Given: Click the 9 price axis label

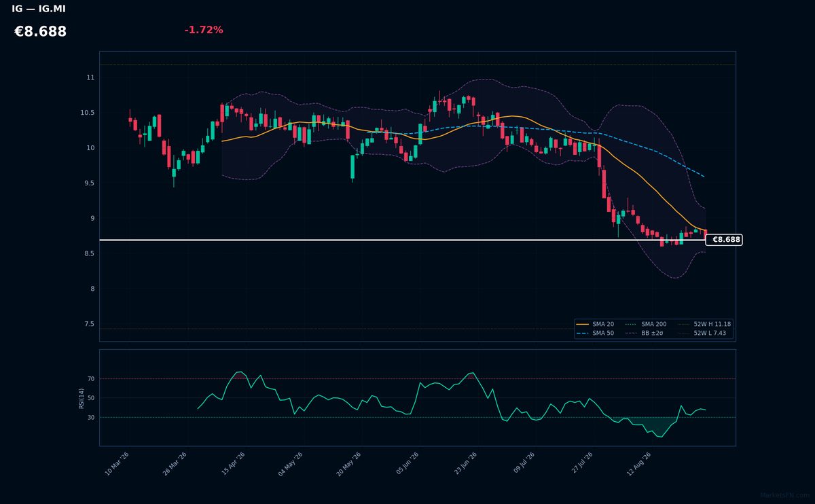Looking at the screenshot, I should point(92,219).
